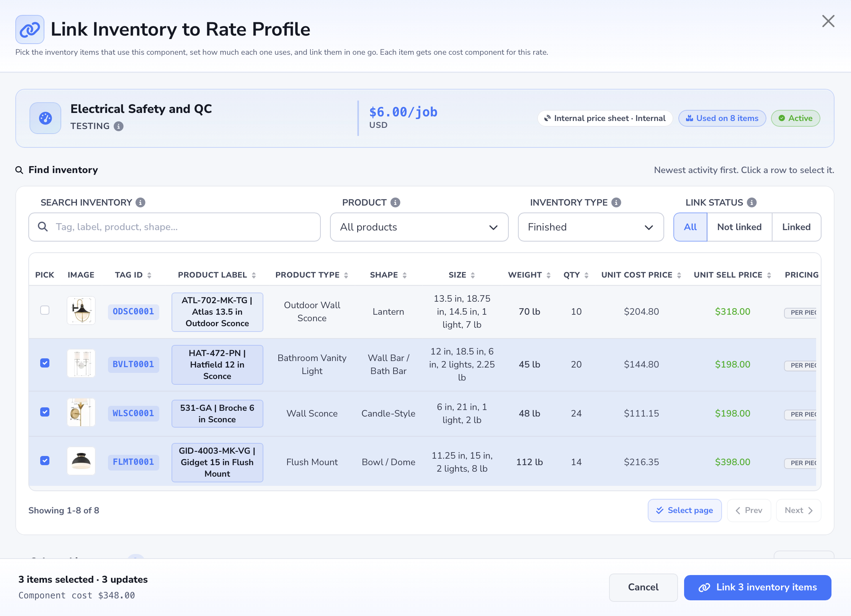Image resolution: width=851 pixels, height=616 pixels.
Task: Click the Search Inventory info icon
Action: click(x=140, y=203)
